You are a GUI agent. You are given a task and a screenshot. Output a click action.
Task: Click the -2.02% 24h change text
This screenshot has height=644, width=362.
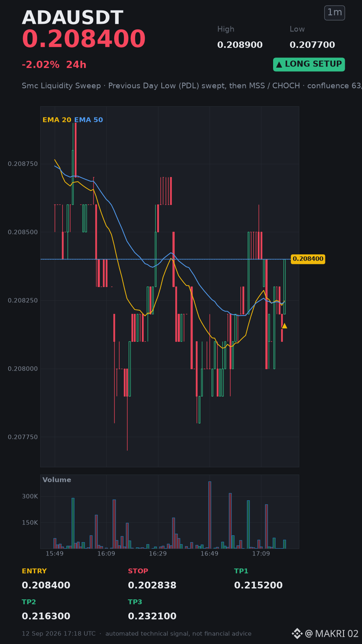click(x=54, y=65)
